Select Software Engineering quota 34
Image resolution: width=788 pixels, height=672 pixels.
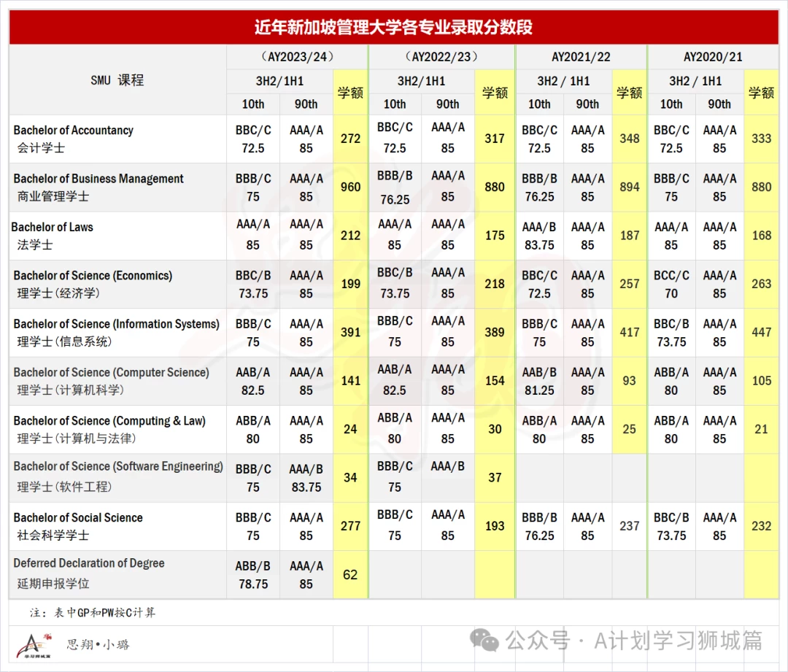pos(350,477)
